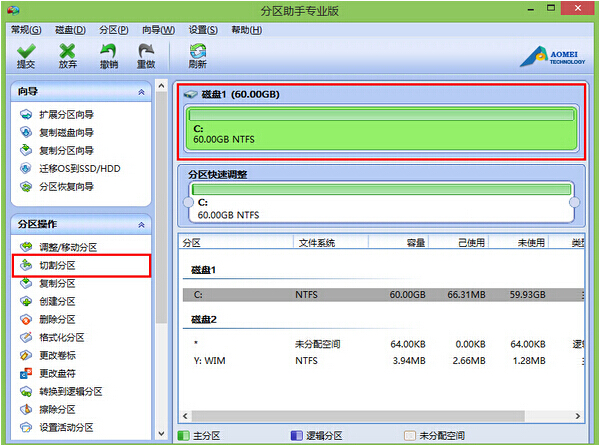Open the 分区恢复向导 icon
Image resolution: width=599 pixels, height=445 pixels.
click(26, 186)
